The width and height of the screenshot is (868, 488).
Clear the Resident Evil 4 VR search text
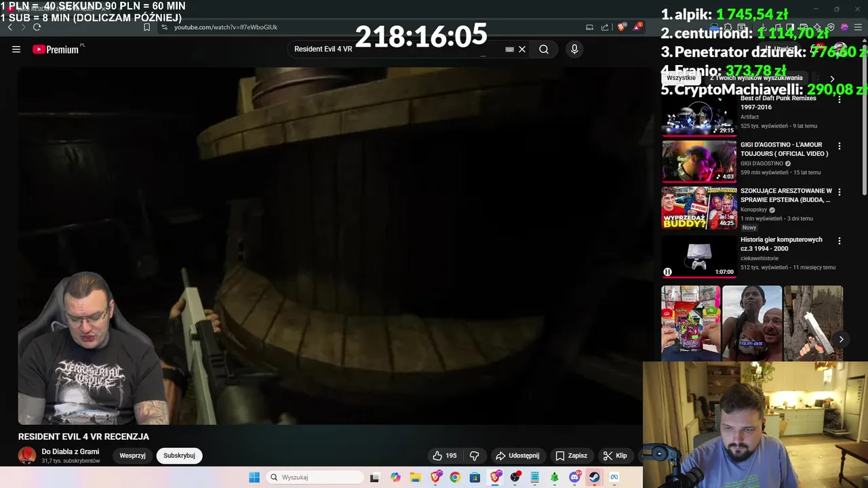[x=522, y=49]
